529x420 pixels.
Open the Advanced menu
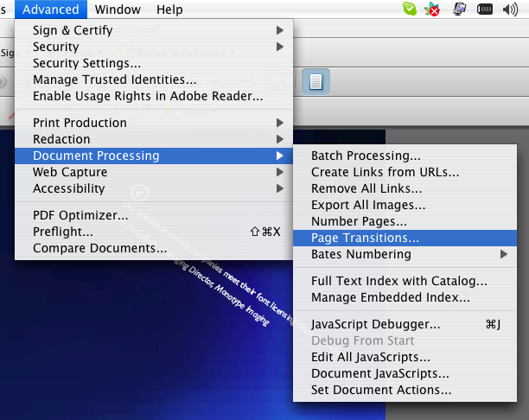tap(51, 10)
